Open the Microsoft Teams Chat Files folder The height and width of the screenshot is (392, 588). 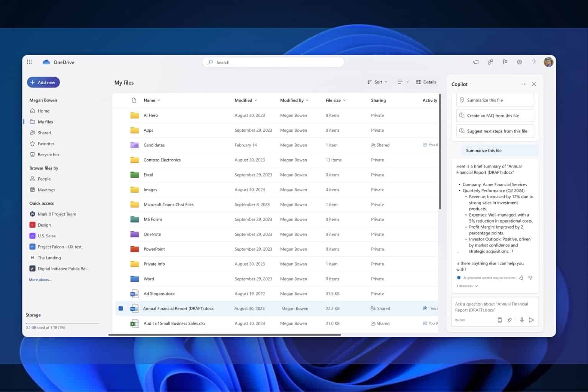(x=168, y=205)
